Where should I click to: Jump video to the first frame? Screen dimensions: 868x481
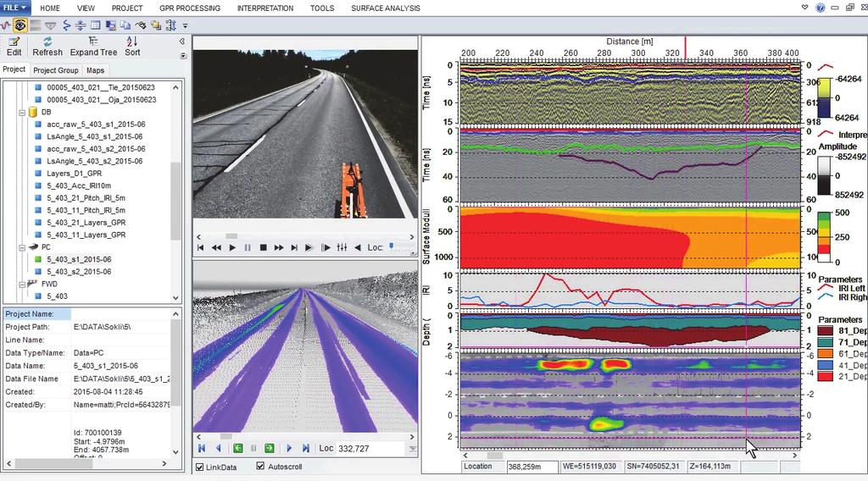click(x=200, y=247)
